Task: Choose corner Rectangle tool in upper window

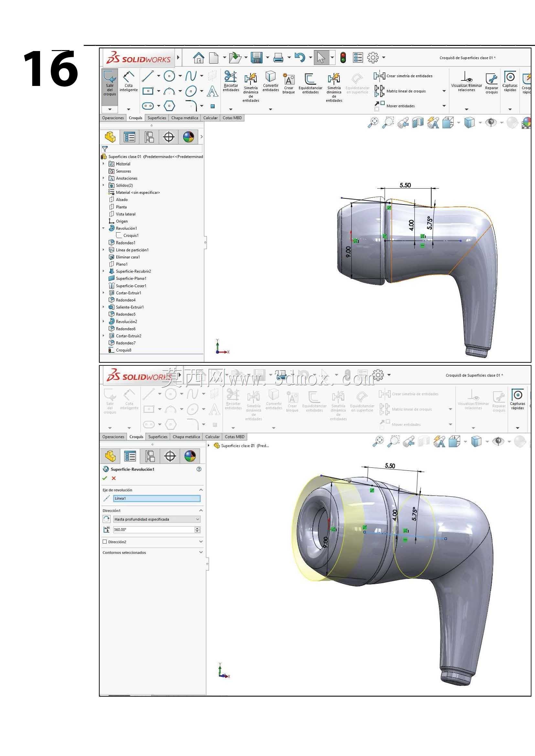Action: [x=148, y=91]
